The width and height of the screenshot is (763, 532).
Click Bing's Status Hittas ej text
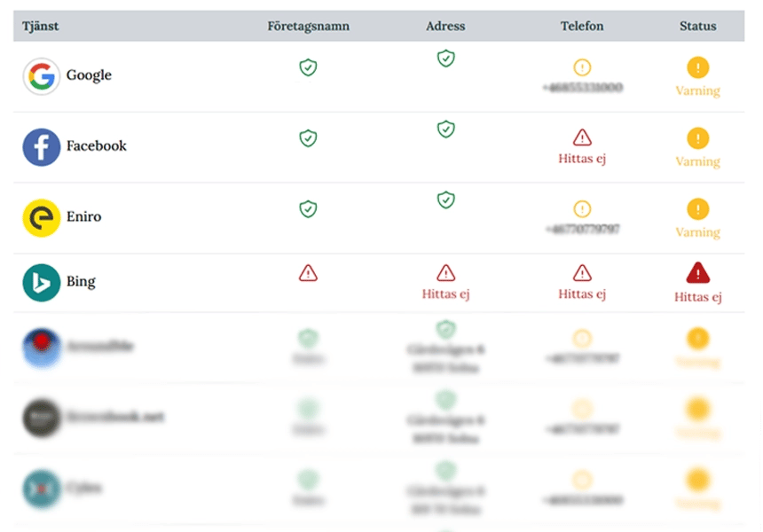(698, 297)
